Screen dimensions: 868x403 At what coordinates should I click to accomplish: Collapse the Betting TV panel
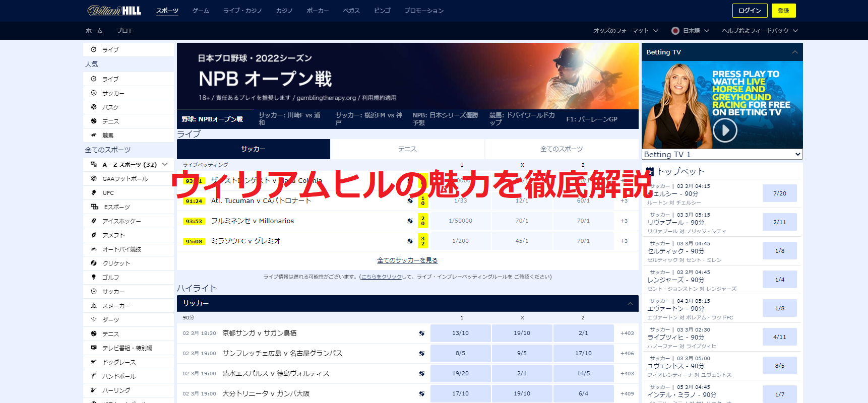(795, 52)
